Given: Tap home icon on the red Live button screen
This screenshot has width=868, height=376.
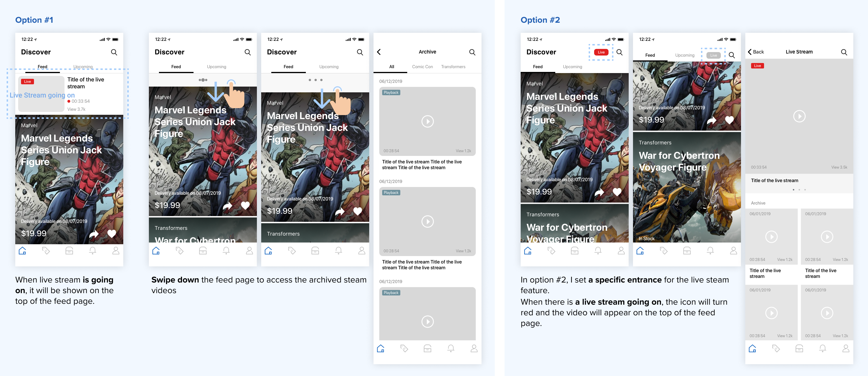Looking at the screenshot, I should (x=528, y=251).
